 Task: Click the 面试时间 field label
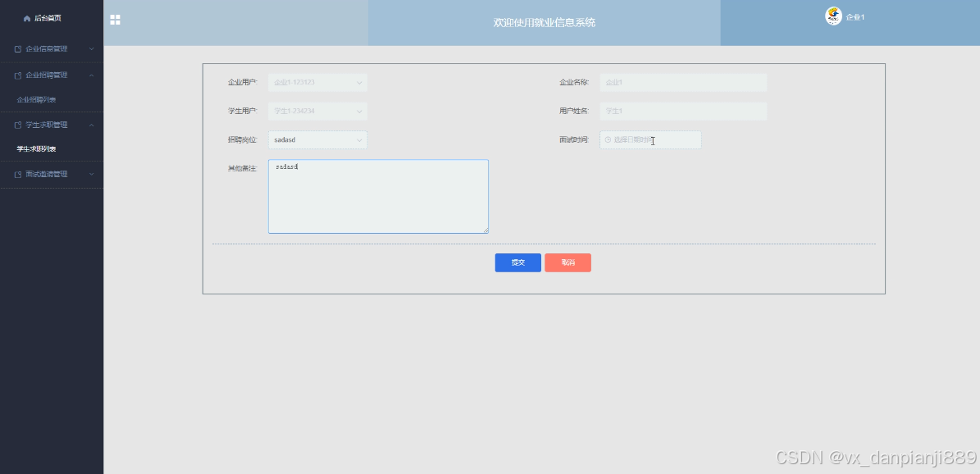coord(574,140)
